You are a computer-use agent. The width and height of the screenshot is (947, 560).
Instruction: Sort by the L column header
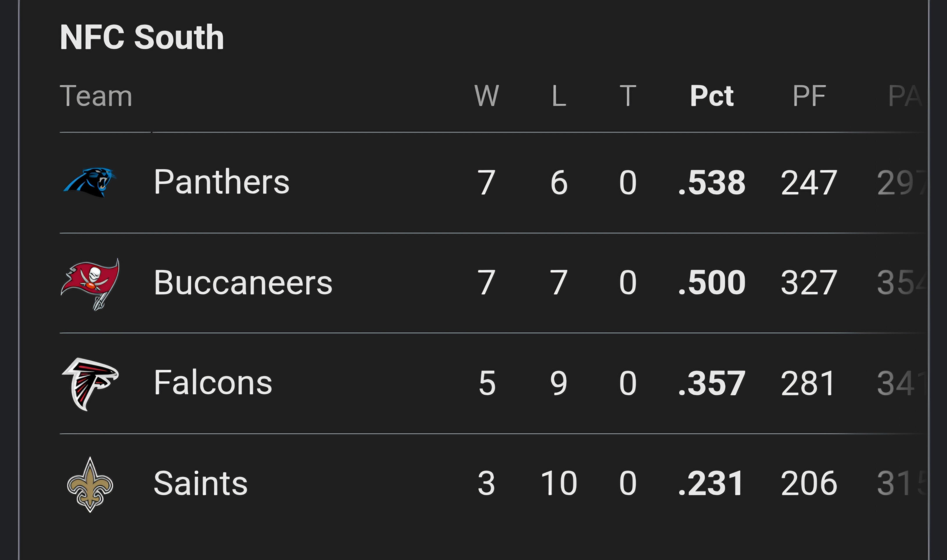pyautogui.click(x=559, y=96)
